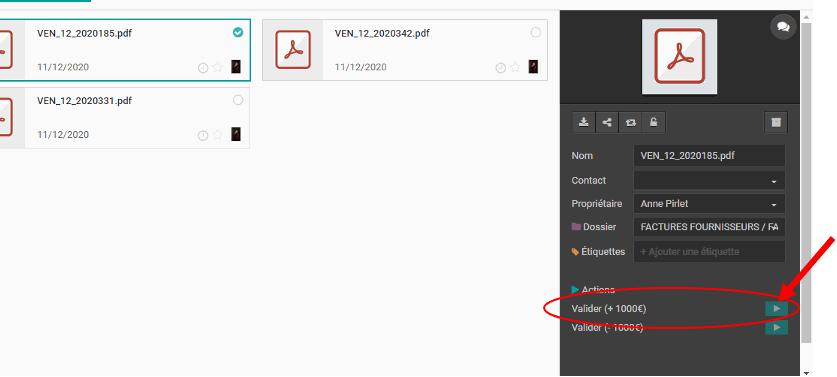Click the download icon in the details panel
The image size is (837, 377).
(584, 122)
